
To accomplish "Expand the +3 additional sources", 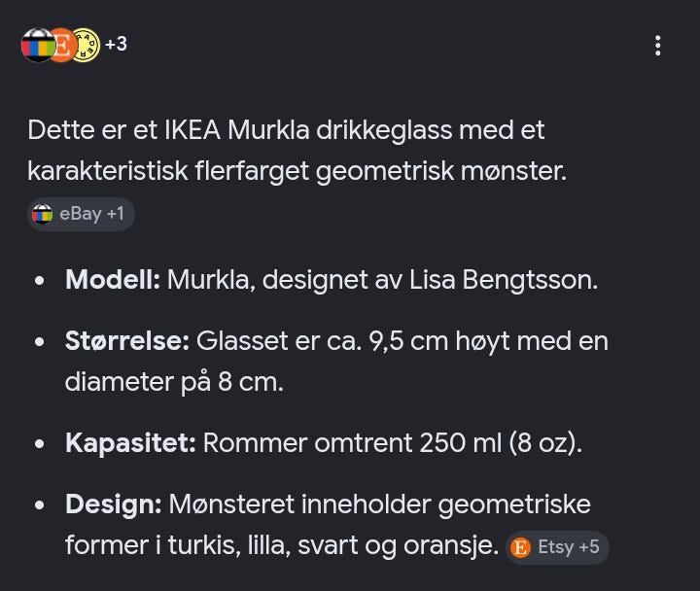I will 116,44.
